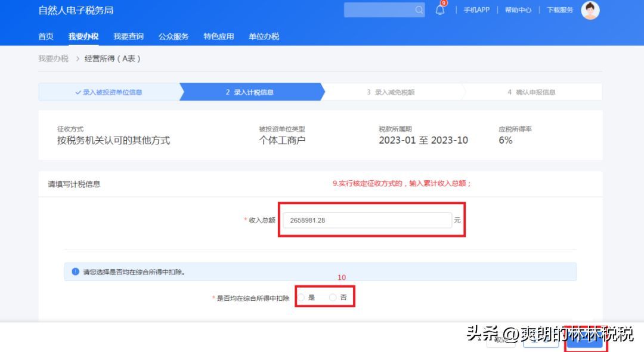Open the 帮助中心 help center

[519, 10]
